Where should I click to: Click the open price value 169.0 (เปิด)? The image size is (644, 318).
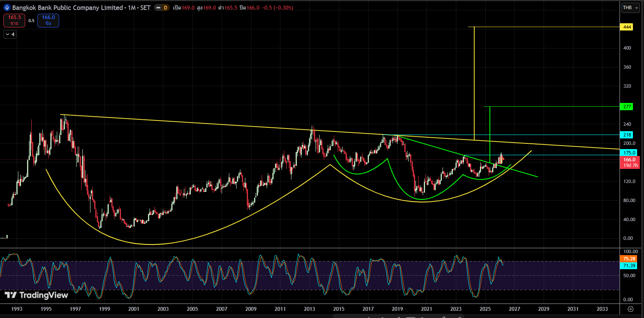(x=188, y=8)
